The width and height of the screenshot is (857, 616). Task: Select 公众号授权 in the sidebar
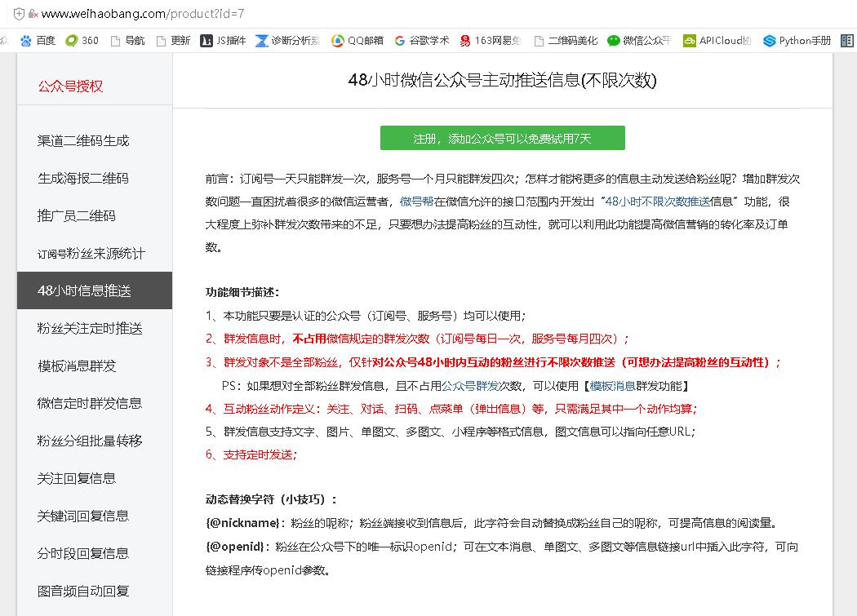click(x=70, y=86)
